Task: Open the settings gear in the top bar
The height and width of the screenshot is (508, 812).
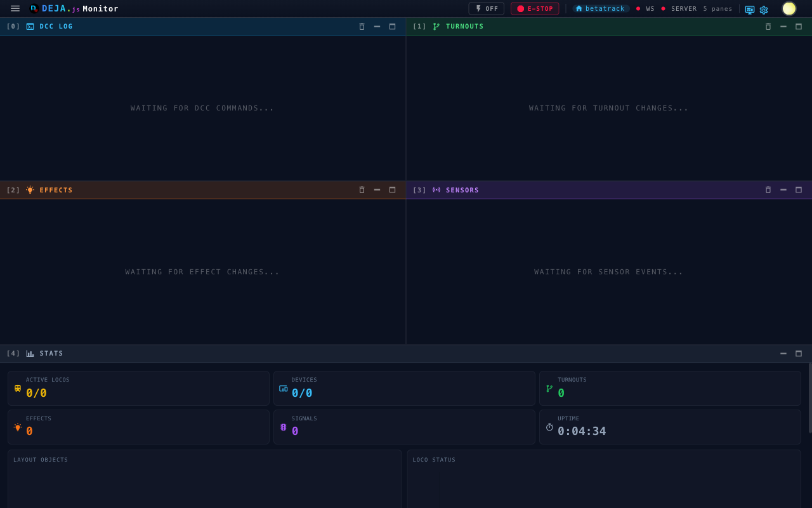Action: (x=763, y=10)
